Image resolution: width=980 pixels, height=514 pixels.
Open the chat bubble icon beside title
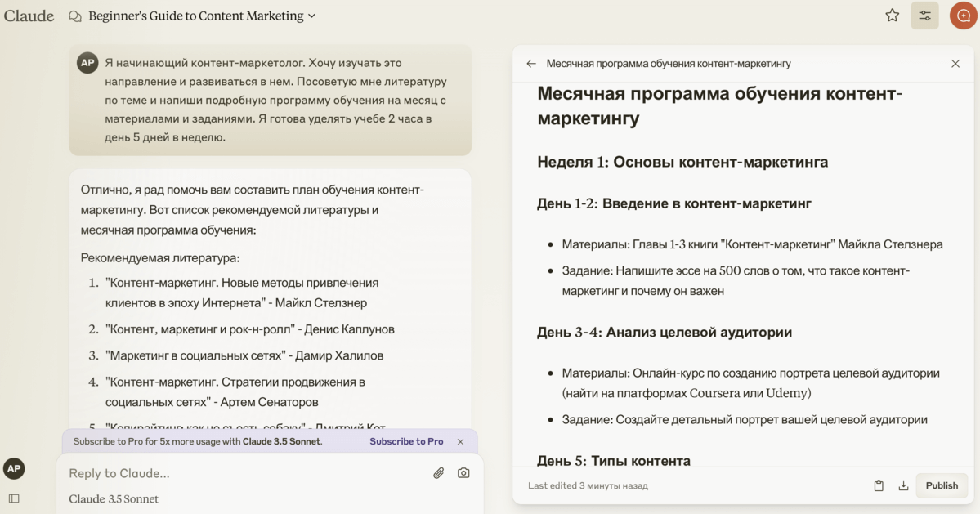(x=75, y=16)
